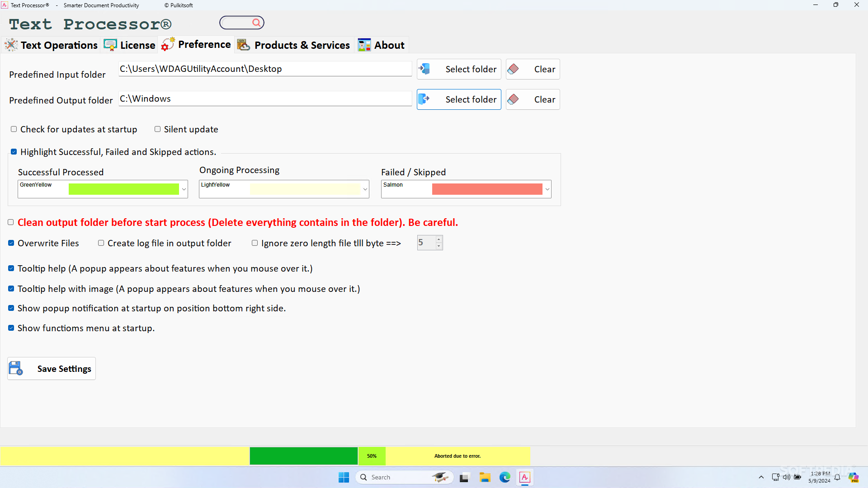Click the LightYellow color swatch
Screen dimensions: 868x488
pos(305,189)
